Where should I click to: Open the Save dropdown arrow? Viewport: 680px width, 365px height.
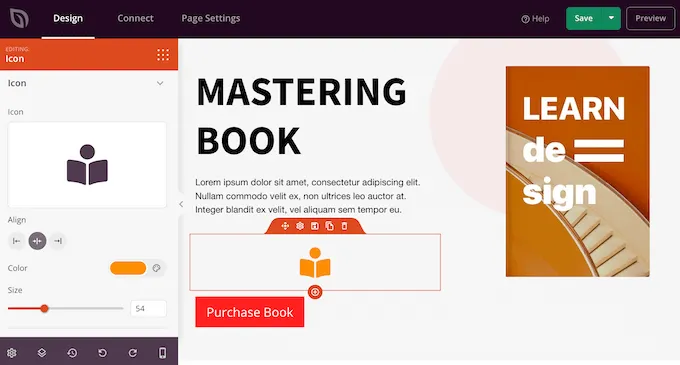(x=611, y=18)
